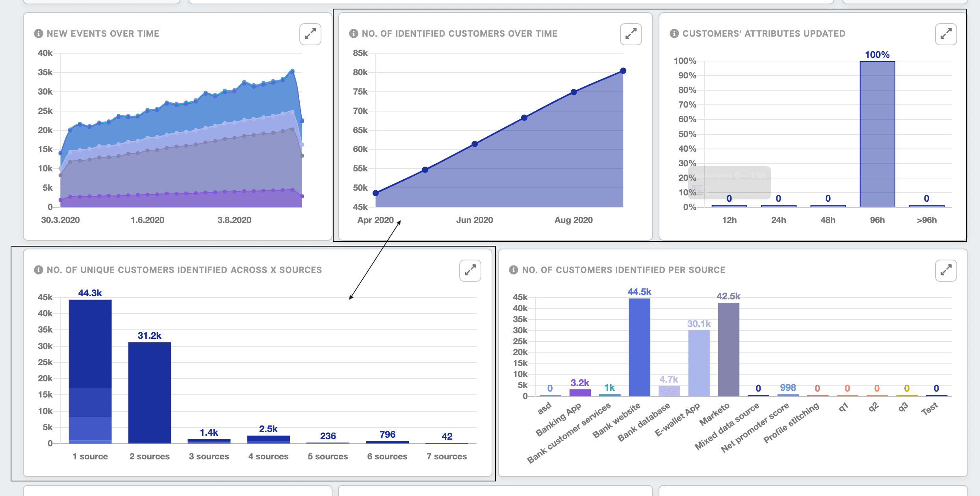Expand the "No. of Customers Identified Per Source" chart
Image resolution: width=980 pixels, height=496 pixels.
coord(946,271)
